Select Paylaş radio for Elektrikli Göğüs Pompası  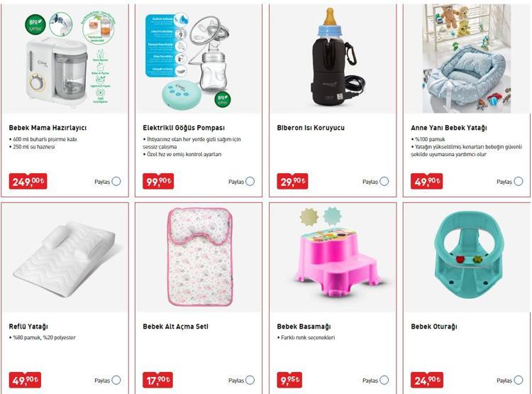250,181
